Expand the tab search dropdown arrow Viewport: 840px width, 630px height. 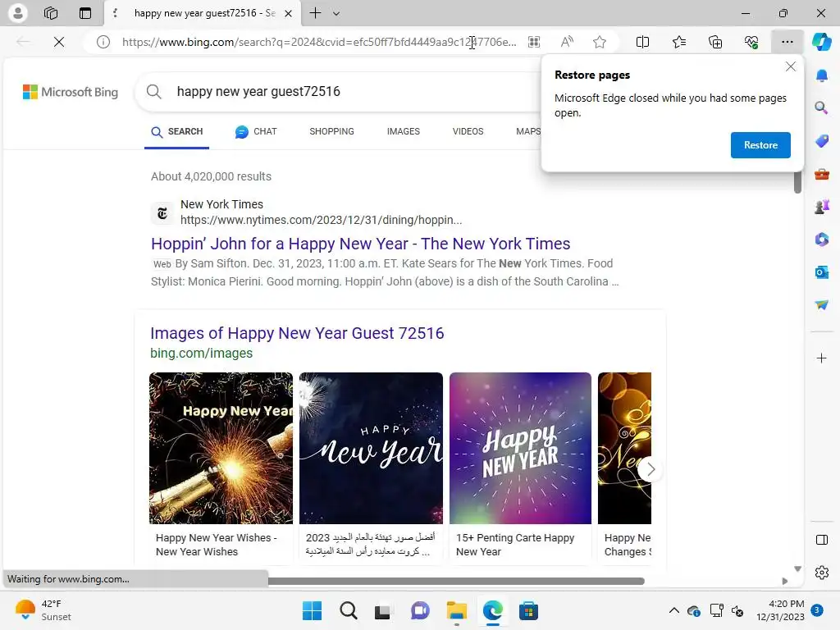tap(336, 13)
